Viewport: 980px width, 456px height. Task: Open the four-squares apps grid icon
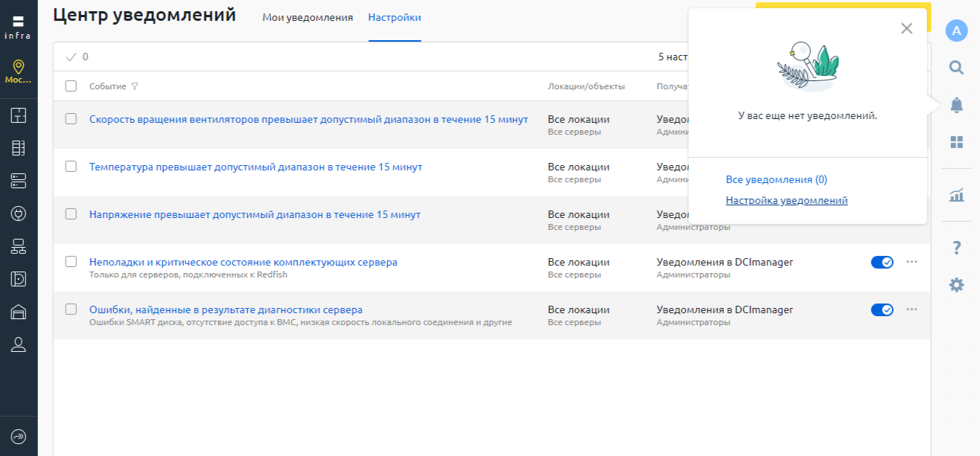pos(956,142)
